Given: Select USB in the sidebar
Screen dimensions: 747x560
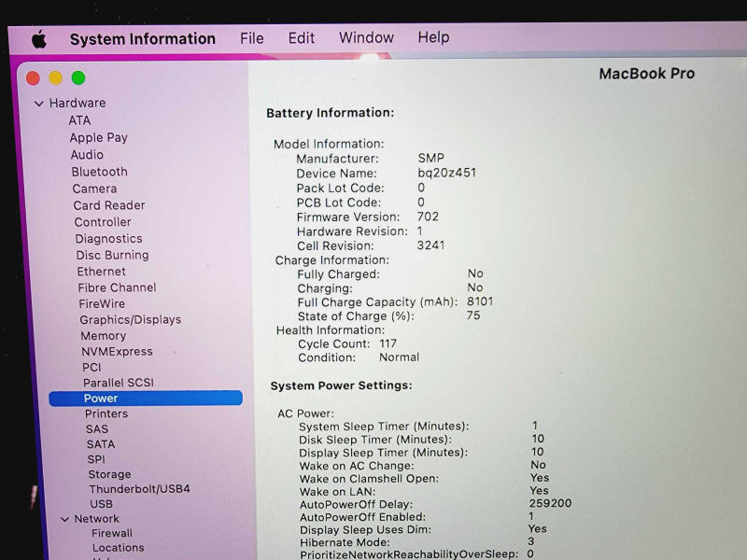Looking at the screenshot, I should [x=102, y=504].
